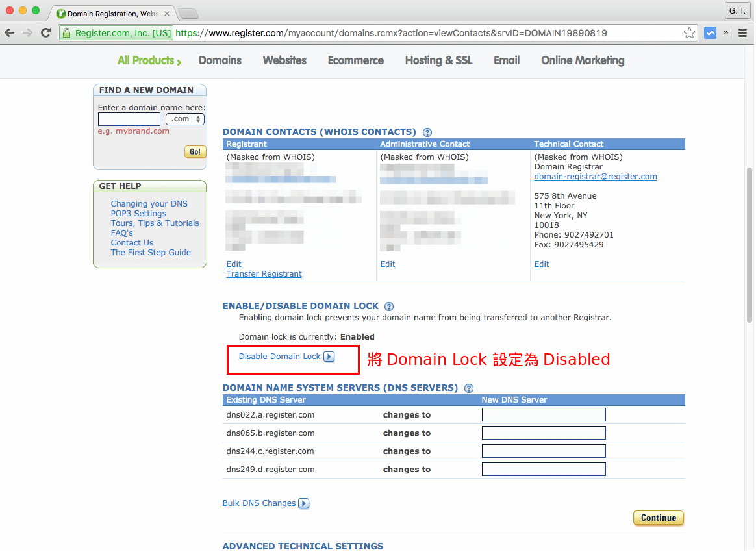Open the Domains navigation menu item
The width and height of the screenshot is (756, 552).
pos(220,60)
